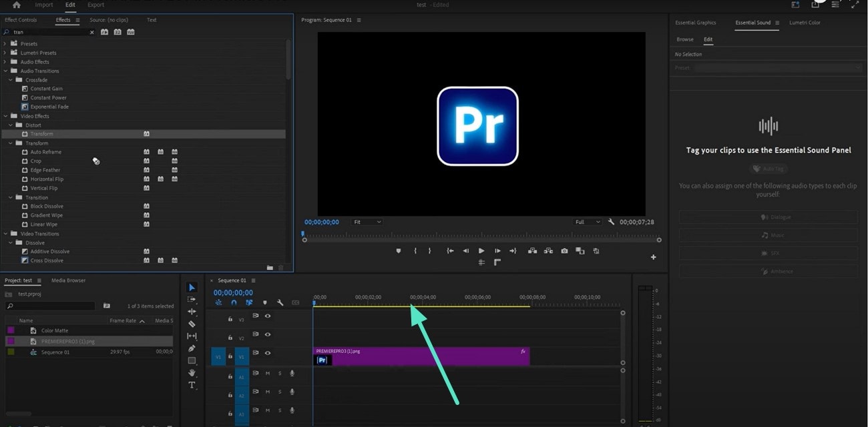Screen dimensions: 868x427
Task: Toggle V1 source patching button
Action: [x=218, y=357]
